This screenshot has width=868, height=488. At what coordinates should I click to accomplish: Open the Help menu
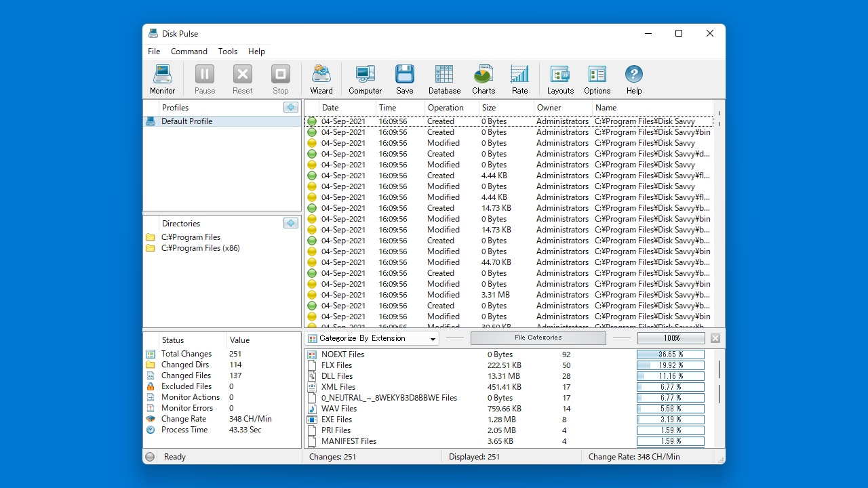(256, 52)
